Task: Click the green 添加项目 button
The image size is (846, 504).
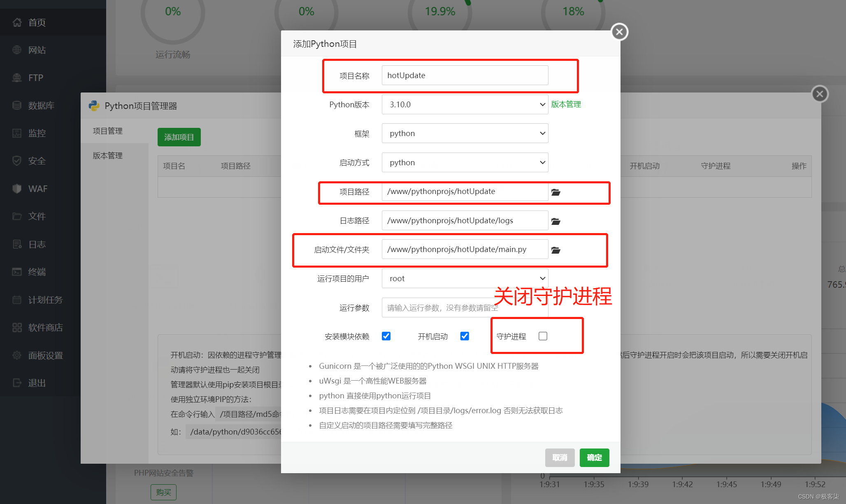Action: click(x=179, y=137)
